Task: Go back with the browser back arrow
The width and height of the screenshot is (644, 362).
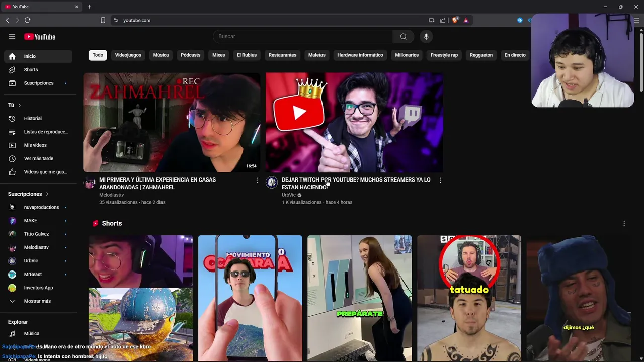Action: (x=7, y=20)
